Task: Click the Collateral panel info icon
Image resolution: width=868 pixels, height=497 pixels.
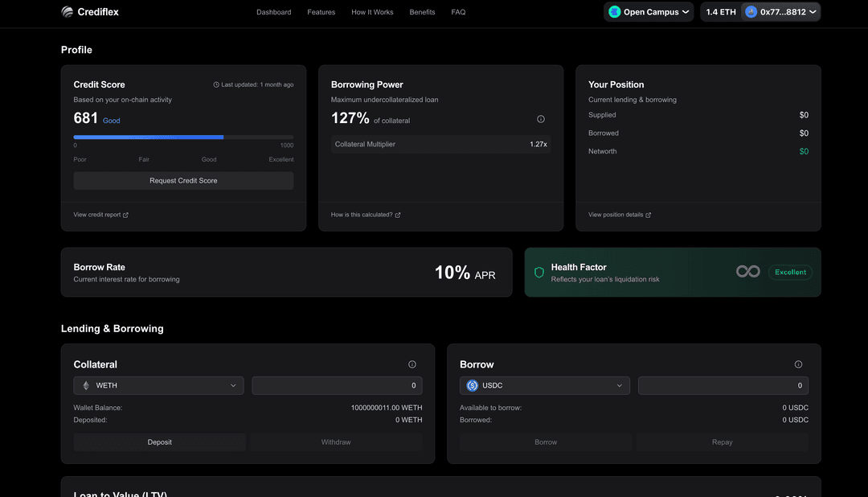Action: click(412, 364)
